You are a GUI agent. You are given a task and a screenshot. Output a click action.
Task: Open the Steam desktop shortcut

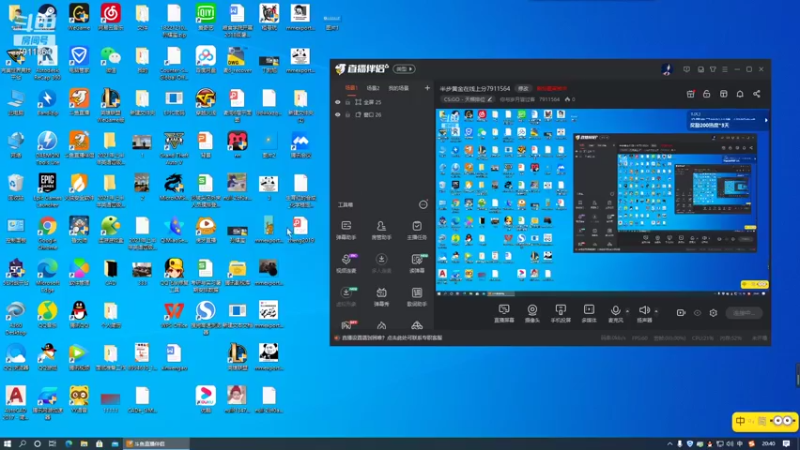tap(47, 17)
